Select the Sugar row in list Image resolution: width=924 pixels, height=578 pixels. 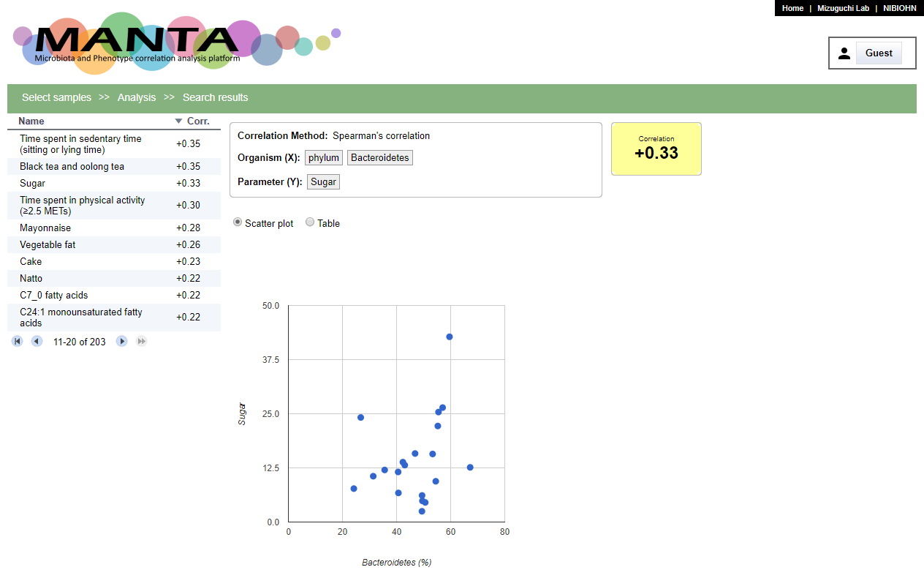[x=114, y=183]
